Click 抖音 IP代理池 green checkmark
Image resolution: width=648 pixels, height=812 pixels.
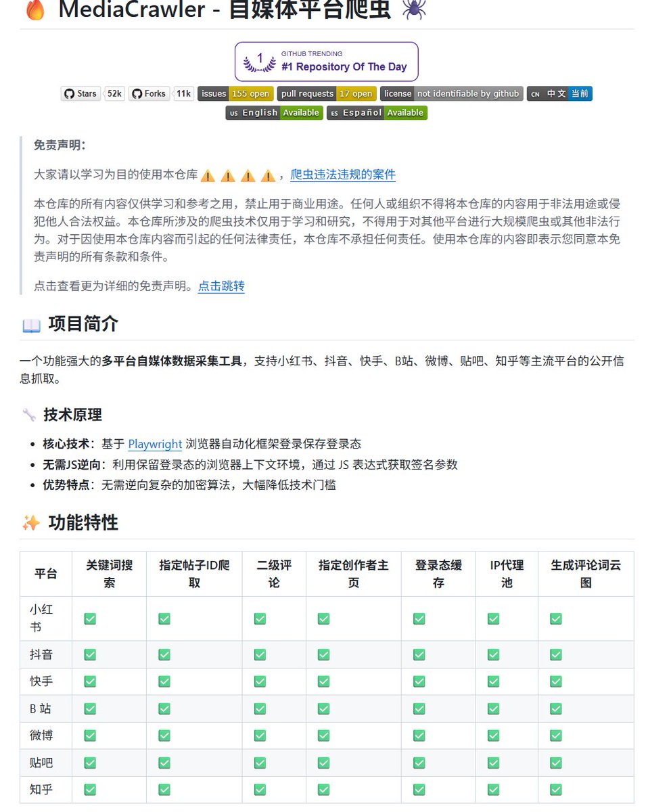point(494,654)
